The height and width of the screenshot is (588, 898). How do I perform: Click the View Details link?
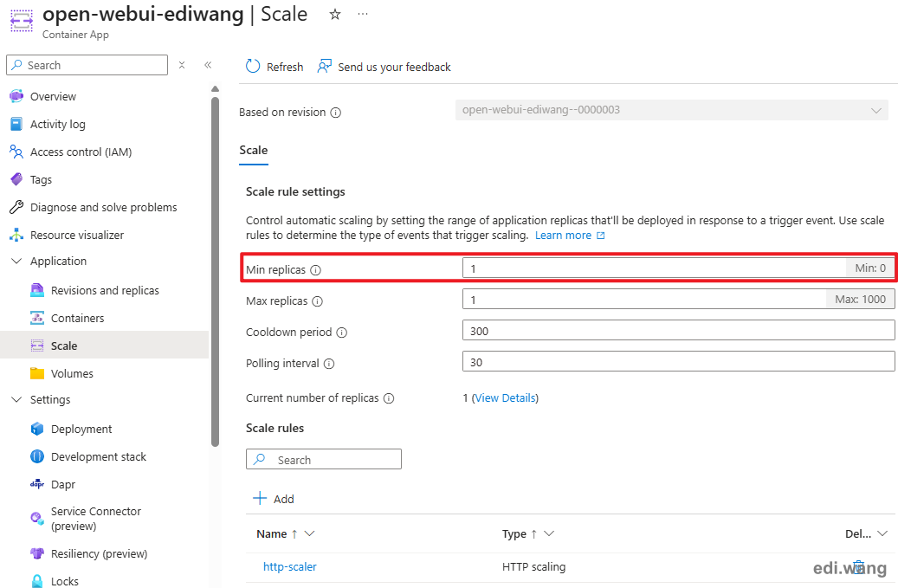click(505, 397)
